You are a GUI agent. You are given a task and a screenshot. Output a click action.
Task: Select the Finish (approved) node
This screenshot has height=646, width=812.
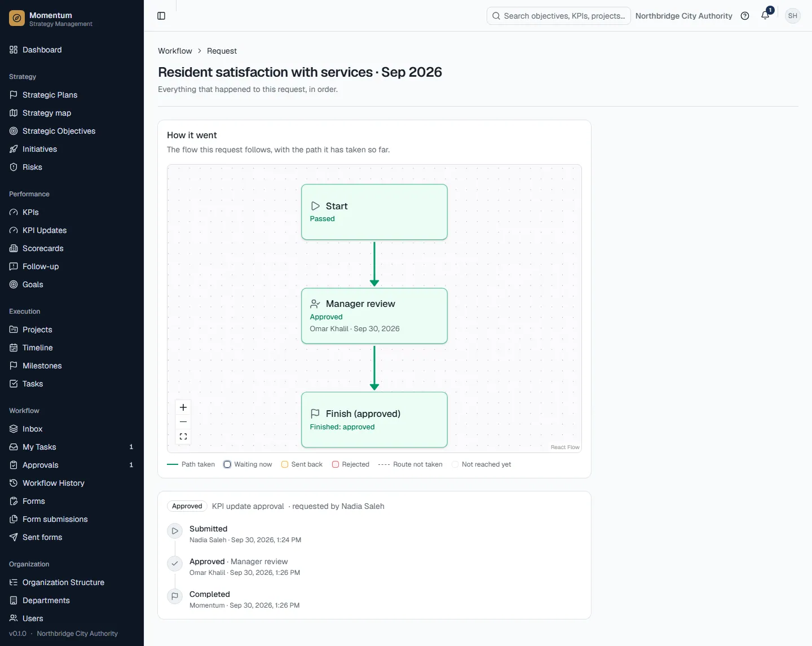[x=374, y=420]
